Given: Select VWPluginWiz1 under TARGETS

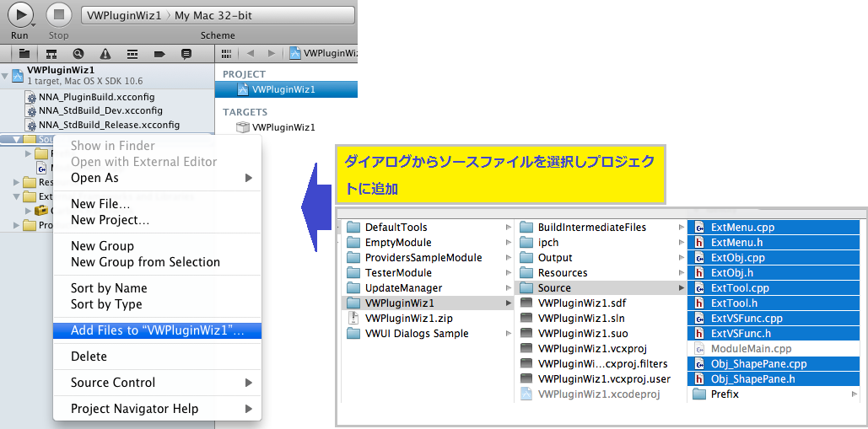Looking at the screenshot, I should pyautogui.click(x=276, y=127).
